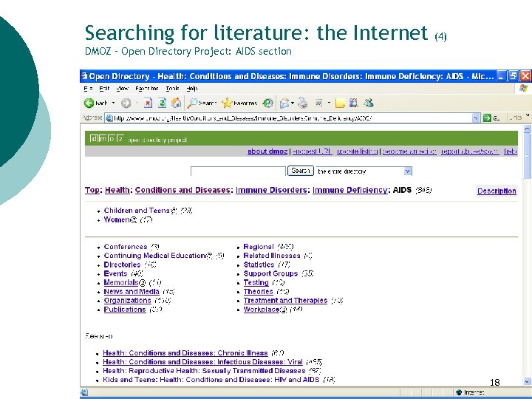The height and width of the screenshot is (399, 532).
Task: Click the Refresh page icon
Action: click(x=162, y=103)
